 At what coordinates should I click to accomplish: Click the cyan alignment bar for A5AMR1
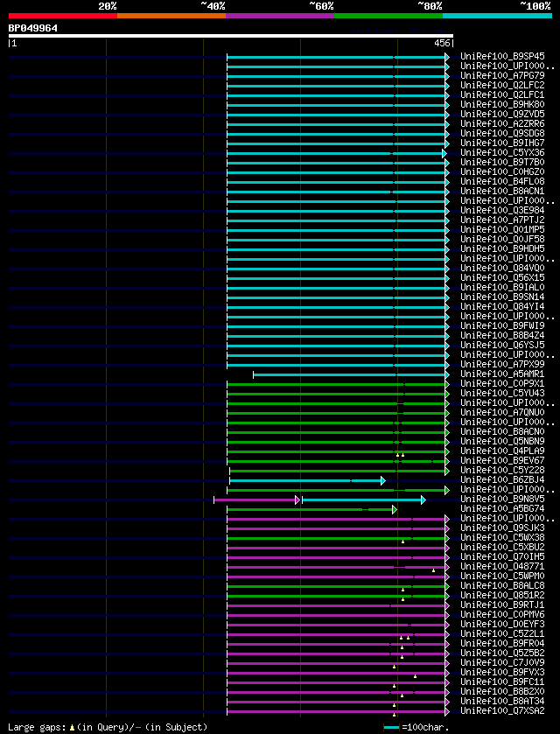[349, 375]
